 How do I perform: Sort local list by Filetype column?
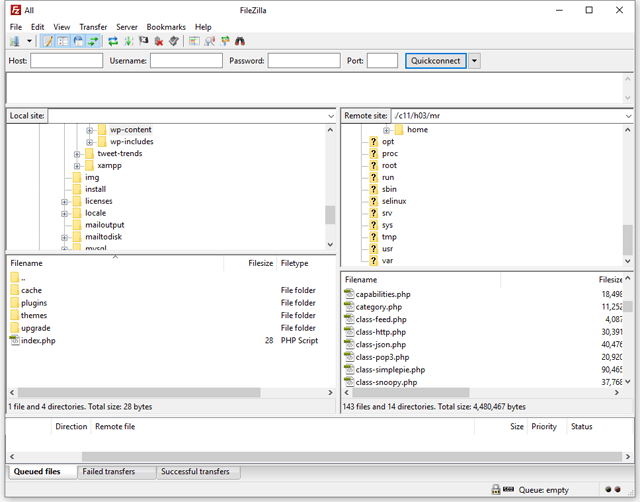305,263
